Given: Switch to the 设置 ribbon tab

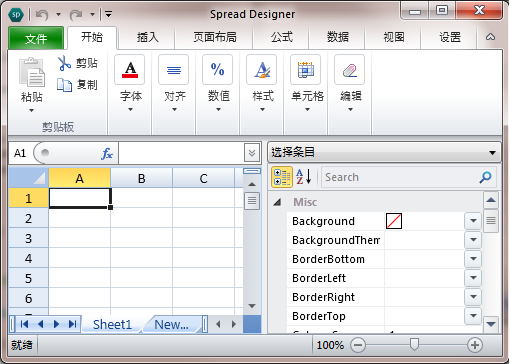Looking at the screenshot, I should tap(450, 37).
